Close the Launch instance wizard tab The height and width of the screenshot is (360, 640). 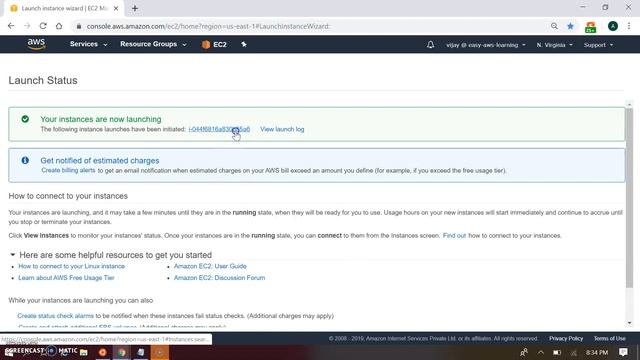[x=116, y=8]
